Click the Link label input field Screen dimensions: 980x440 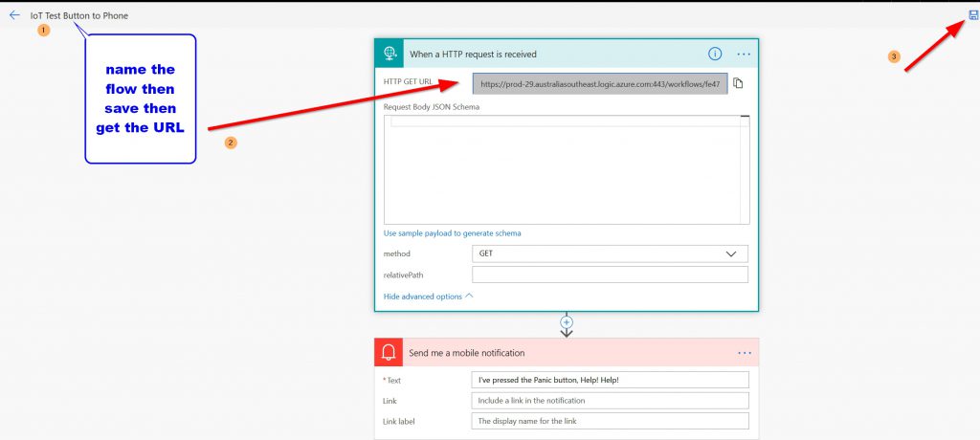610,421
